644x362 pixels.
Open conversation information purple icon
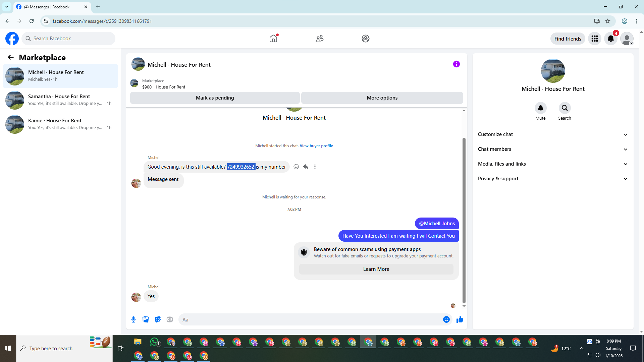456,64
